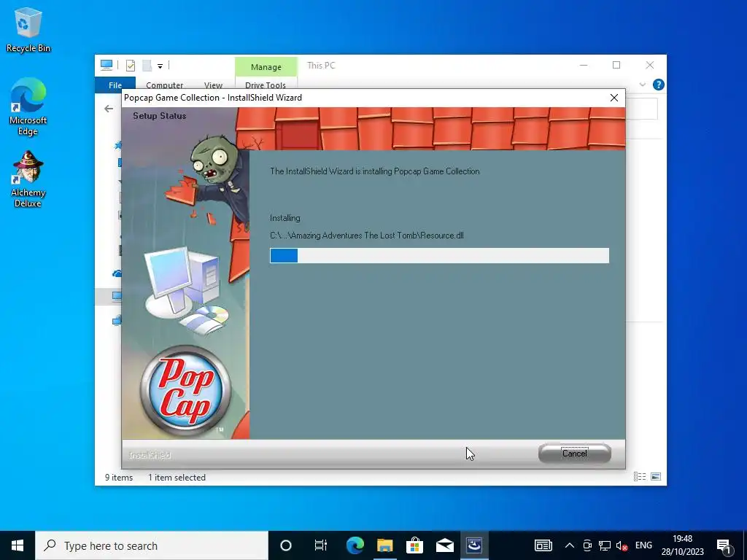The image size is (747, 560).
Task: Cancel the Popcap Game Collection installation
Action: click(x=575, y=454)
